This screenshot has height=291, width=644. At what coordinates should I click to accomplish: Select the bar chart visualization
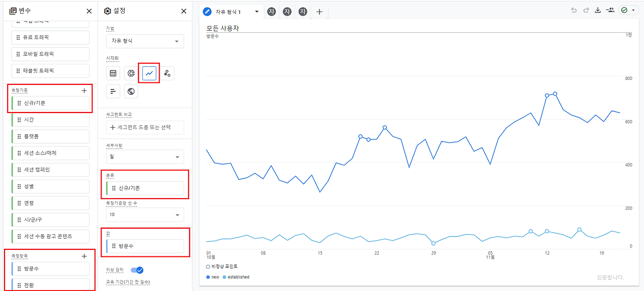pyautogui.click(x=113, y=91)
